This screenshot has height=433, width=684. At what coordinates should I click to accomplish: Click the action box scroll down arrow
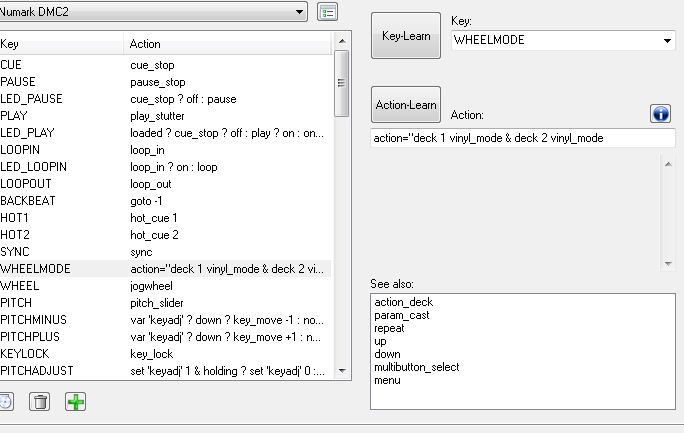point(668,263)
